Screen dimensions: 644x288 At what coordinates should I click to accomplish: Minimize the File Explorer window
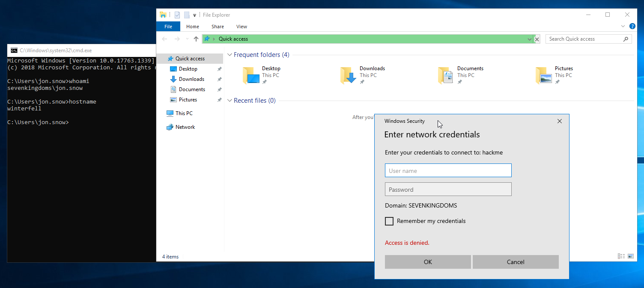pos(588,15)
